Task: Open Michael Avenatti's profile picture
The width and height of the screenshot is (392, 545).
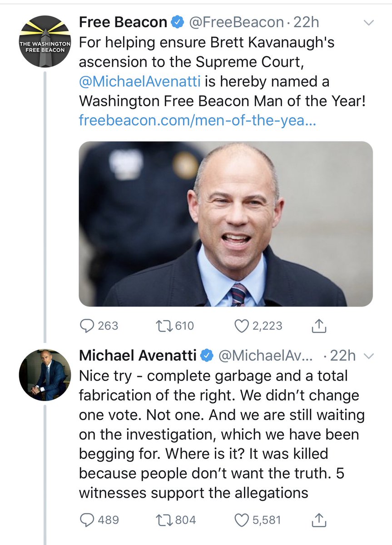Action: 45,375
